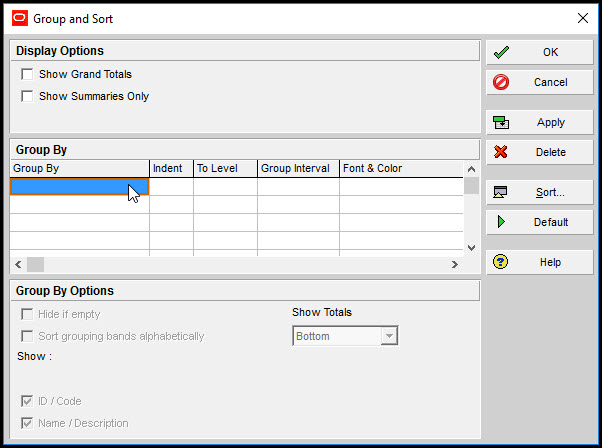Select the Group By column header
This screenshot has width=602, height=448.
tap(79, 168)
